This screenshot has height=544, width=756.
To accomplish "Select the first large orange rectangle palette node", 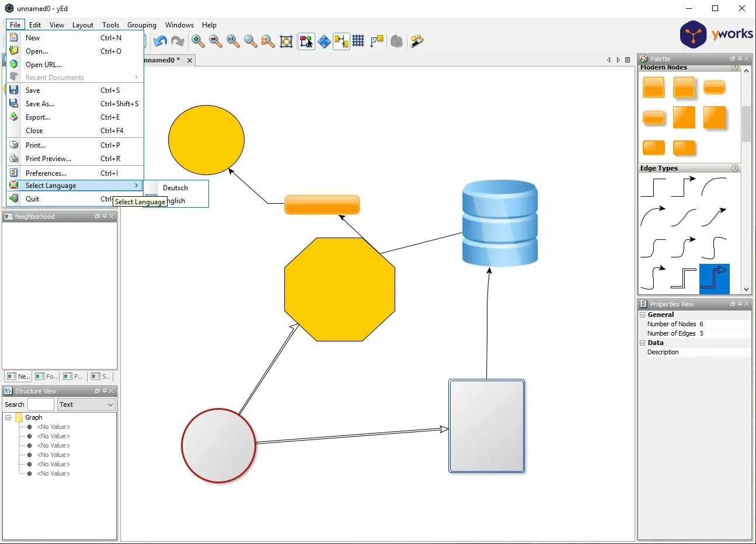I will 654,88.
